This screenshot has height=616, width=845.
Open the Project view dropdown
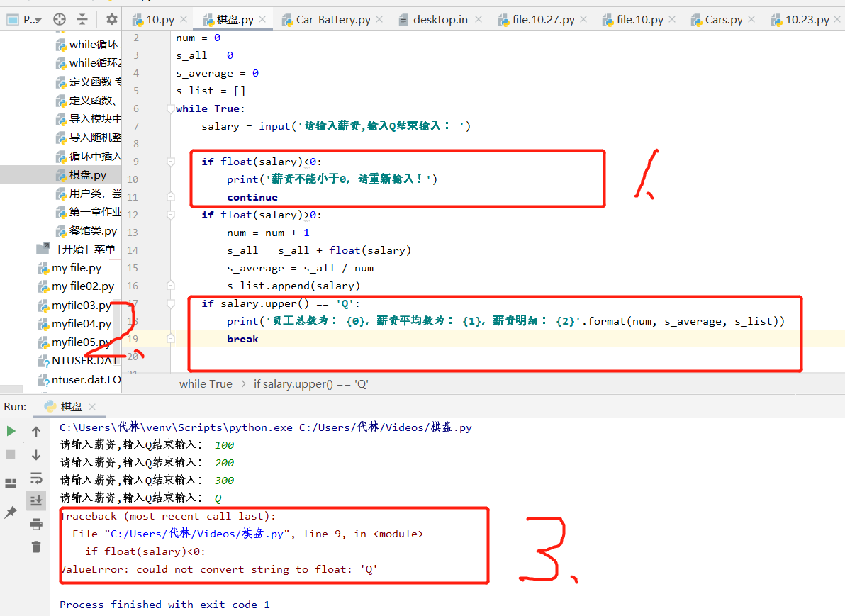tap(24, 20)
